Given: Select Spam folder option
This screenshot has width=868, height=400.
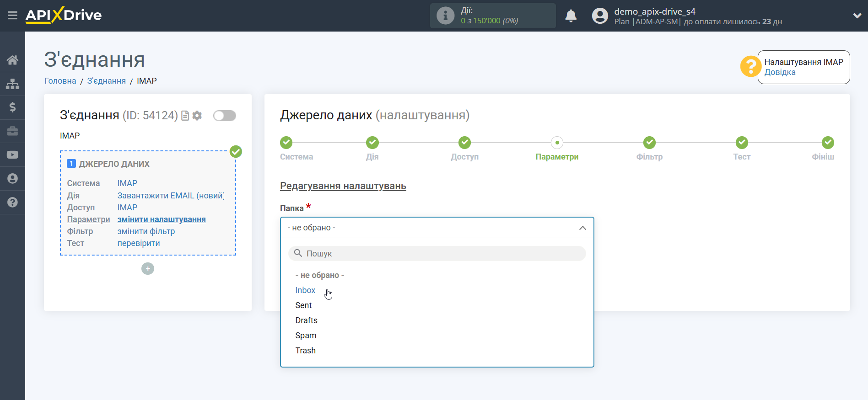Looking at the screenshot, I should 306,336.
